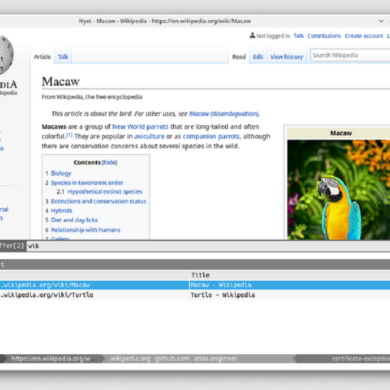Select the Turtle - Wikipedia suggestion row
Viewport: 390px width, 390px height.
tap(195, 295)
